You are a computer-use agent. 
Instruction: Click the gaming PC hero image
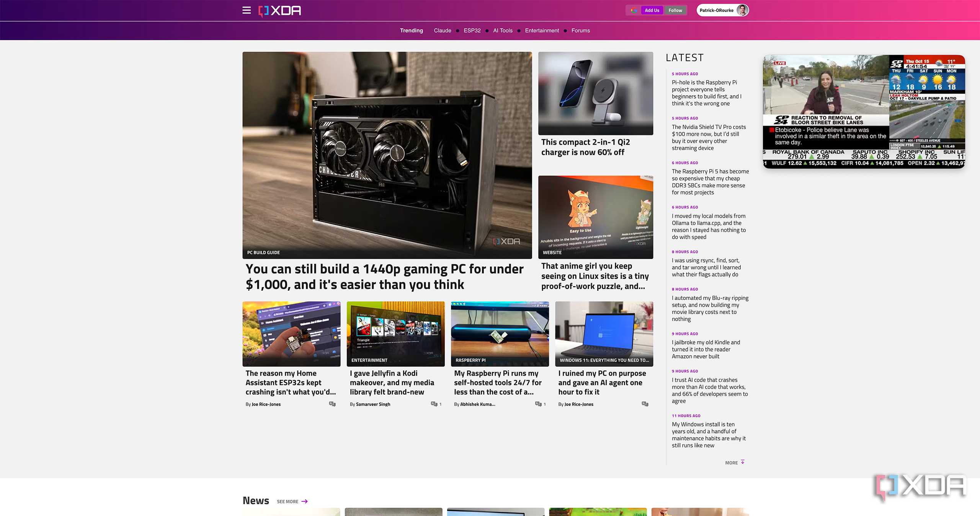tap(387, 155)
